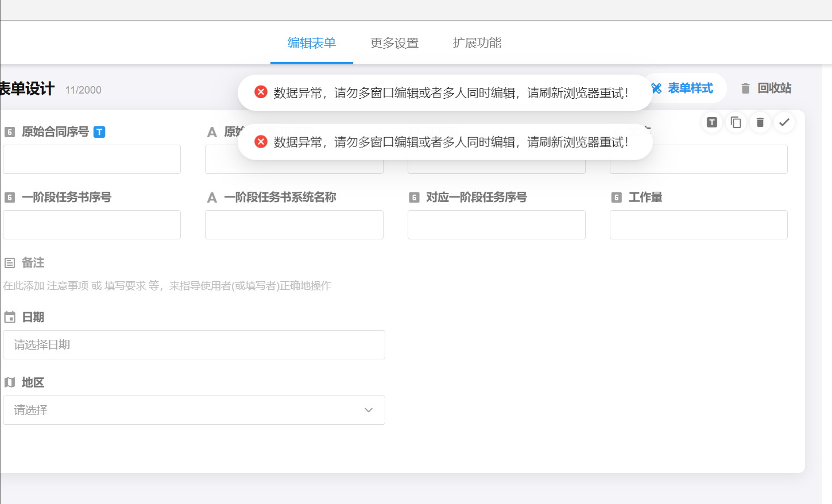Open the 请选择日期 date picker
This screenshot has width=832, height=504.
click(194, 345)
